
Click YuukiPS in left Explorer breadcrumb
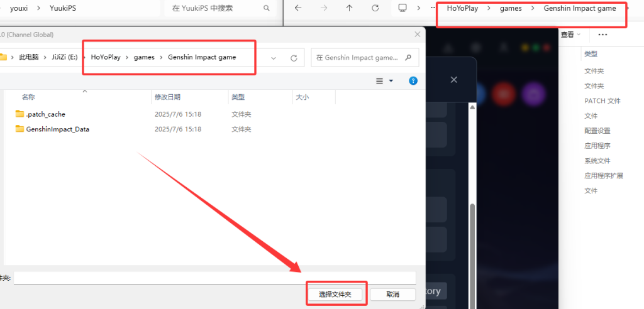pos(62,8)
